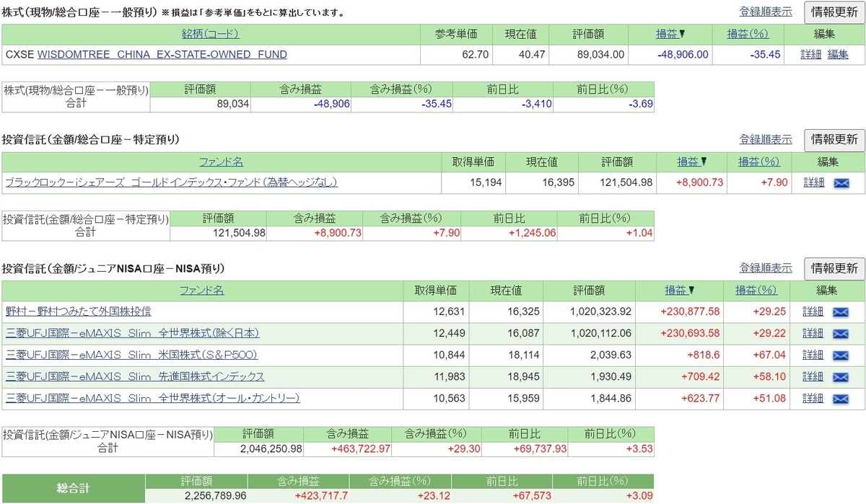Select stock subtotal day change -3,410

coord(537,104)
